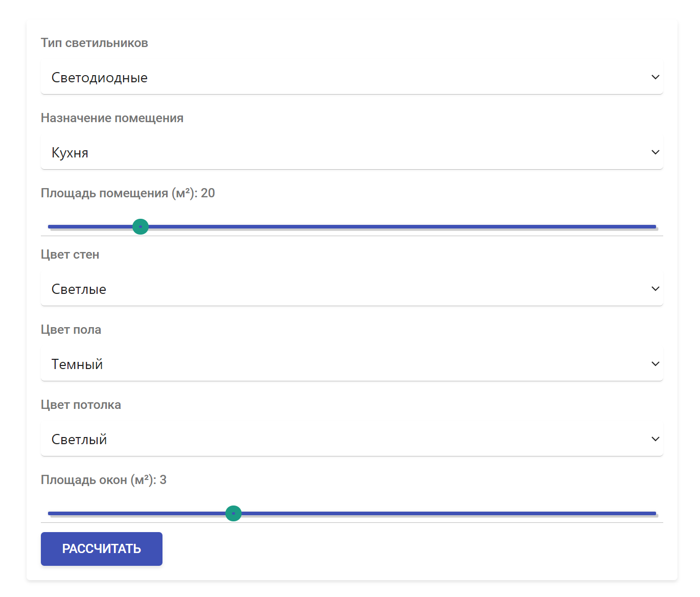Click the "Цвет стен" label
The width and height of the screenshot is (700, 597).
point(70,255)
